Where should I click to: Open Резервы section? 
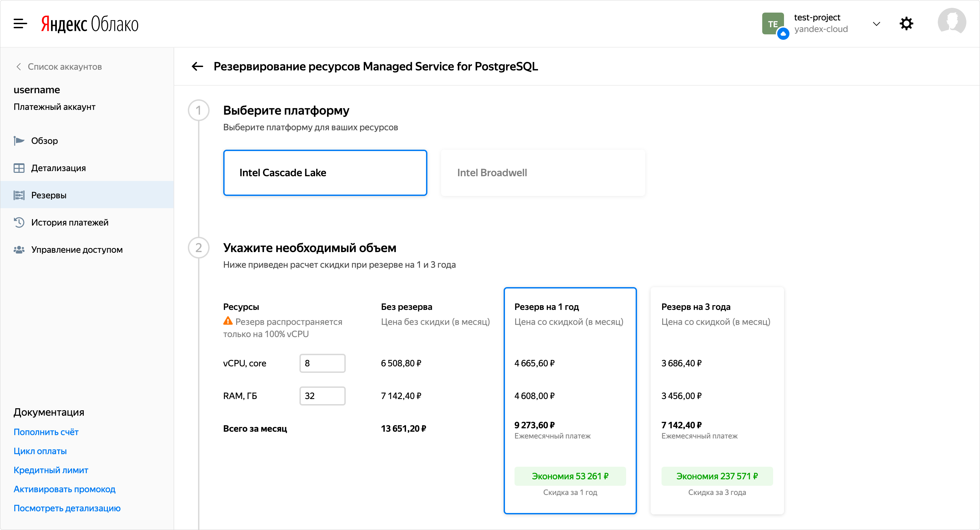87,195
